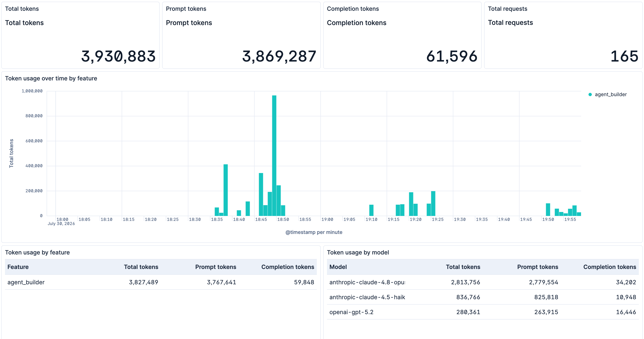Click the 3,869,287 prompt tokens metric

click(279, 56)
